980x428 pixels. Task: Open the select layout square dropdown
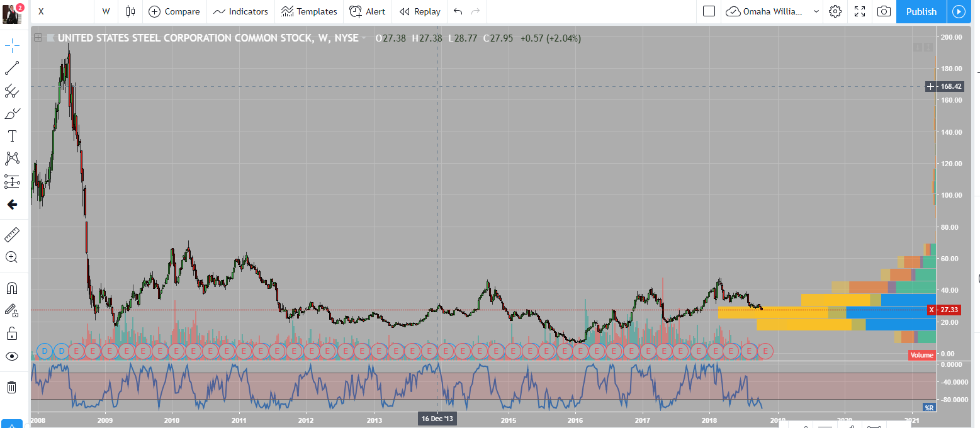click(x=709, y=11)
